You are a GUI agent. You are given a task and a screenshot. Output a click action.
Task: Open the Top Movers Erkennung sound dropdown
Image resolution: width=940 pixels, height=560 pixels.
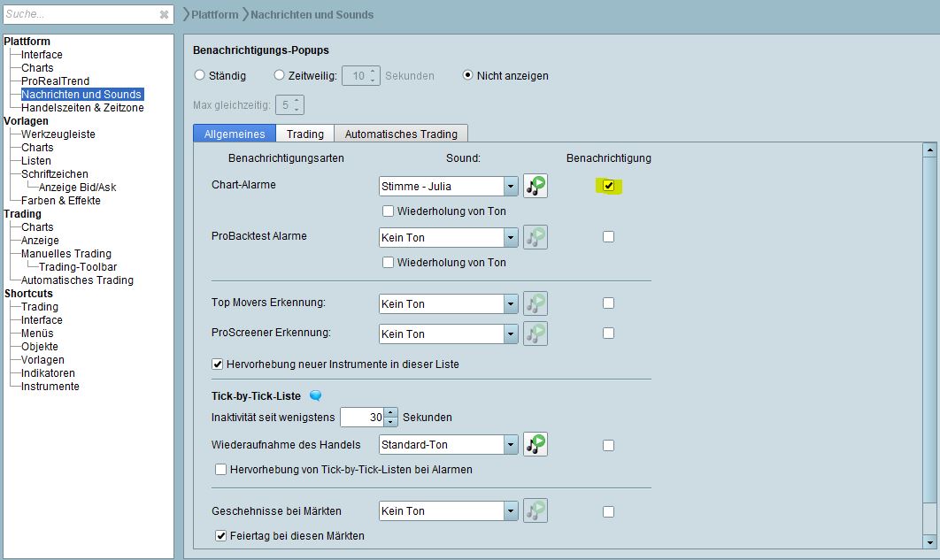[x=511, y=303]
